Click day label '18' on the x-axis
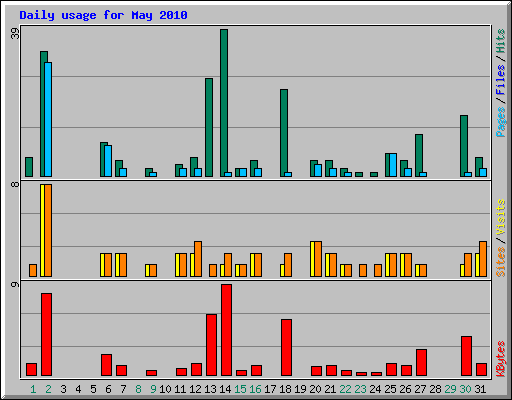This screenshot has width=512, height=400. (x=285, y=389)
